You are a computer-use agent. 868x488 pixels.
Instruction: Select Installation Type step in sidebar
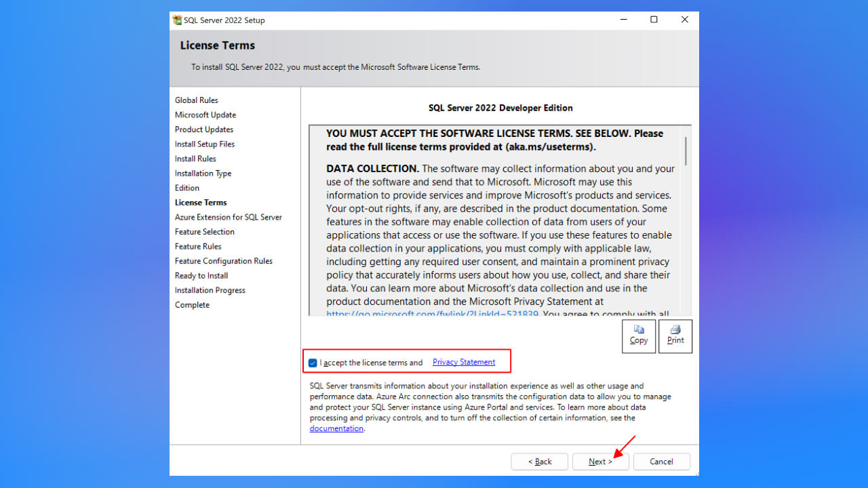click(203, 174)
